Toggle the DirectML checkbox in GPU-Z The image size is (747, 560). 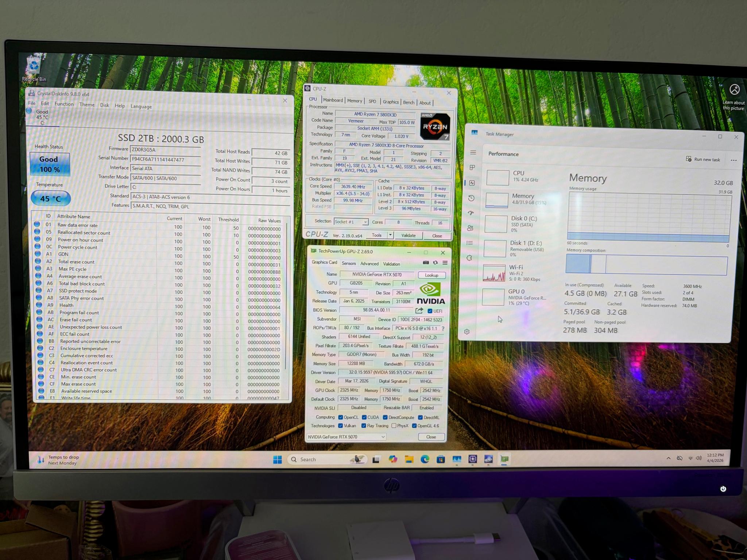[x=420, y=417]
